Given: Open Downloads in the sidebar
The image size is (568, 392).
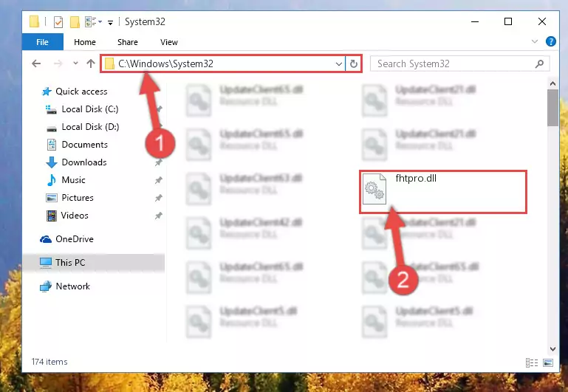Looking at the screenshot, I should click(84, 162).
